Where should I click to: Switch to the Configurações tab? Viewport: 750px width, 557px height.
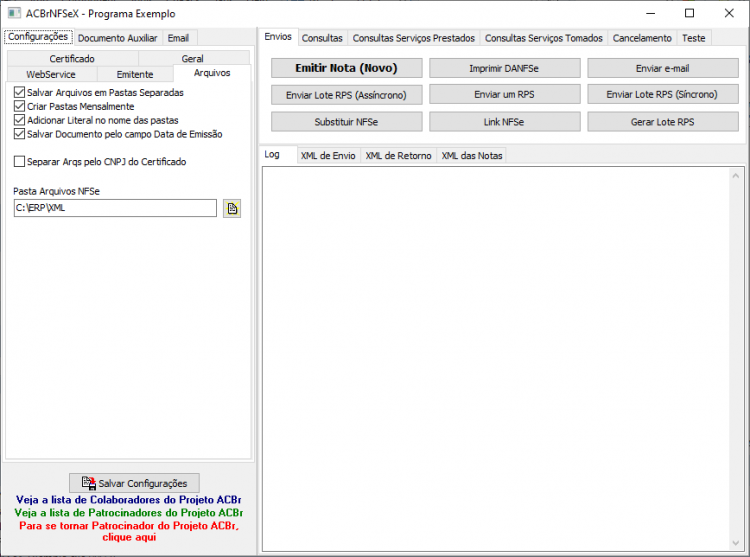click(x=38, y=37)
